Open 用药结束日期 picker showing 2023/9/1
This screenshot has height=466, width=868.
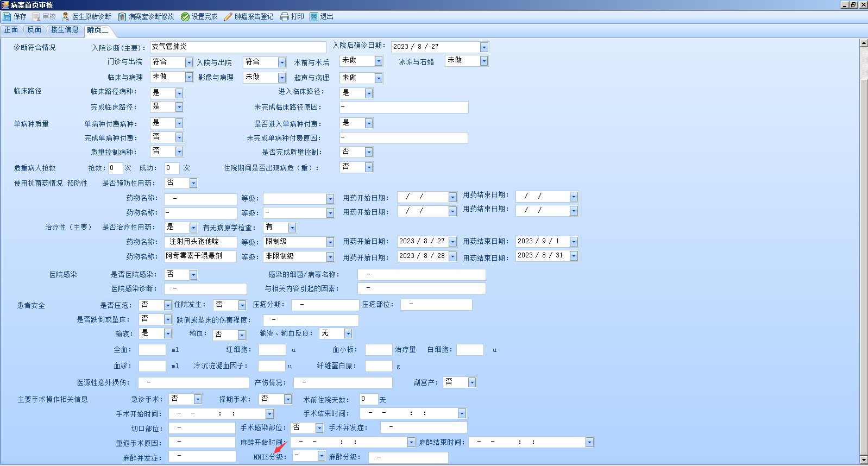(x=574, y=242)
